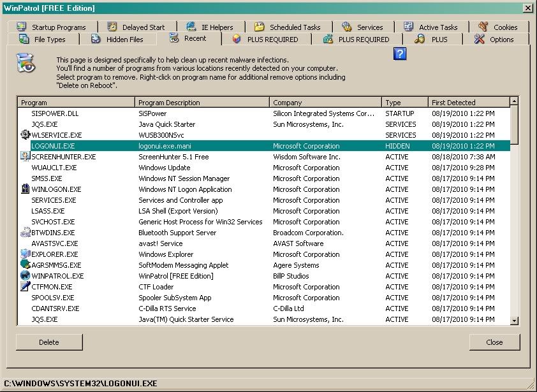Click the Broadcom Corporation company cell

[x=308, y=233]
